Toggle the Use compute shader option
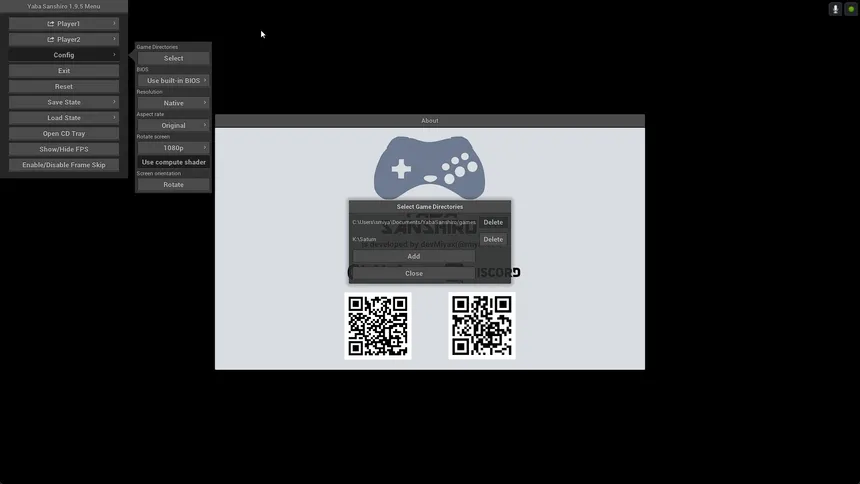Viewport: 860px width, 484px height. point(173,162)
